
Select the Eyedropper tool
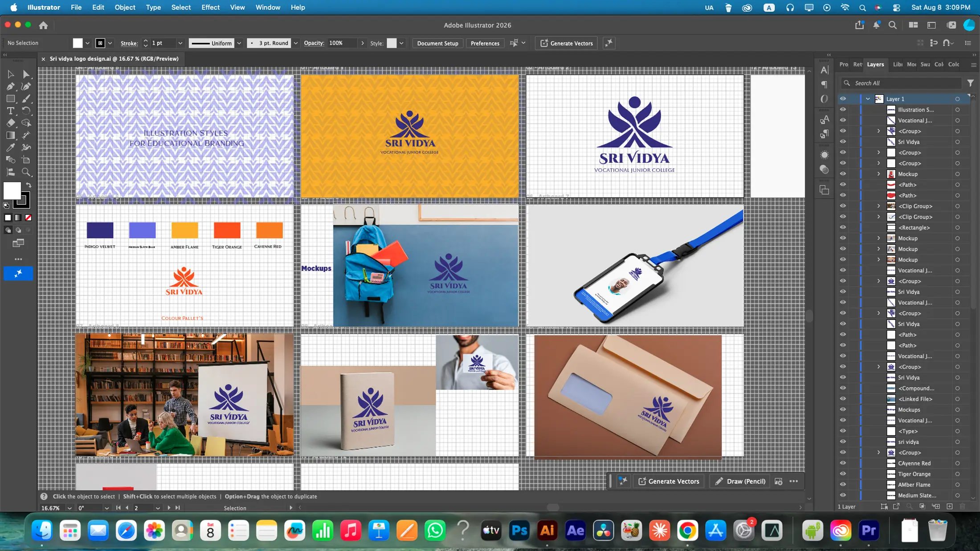[x=11, y=148]
